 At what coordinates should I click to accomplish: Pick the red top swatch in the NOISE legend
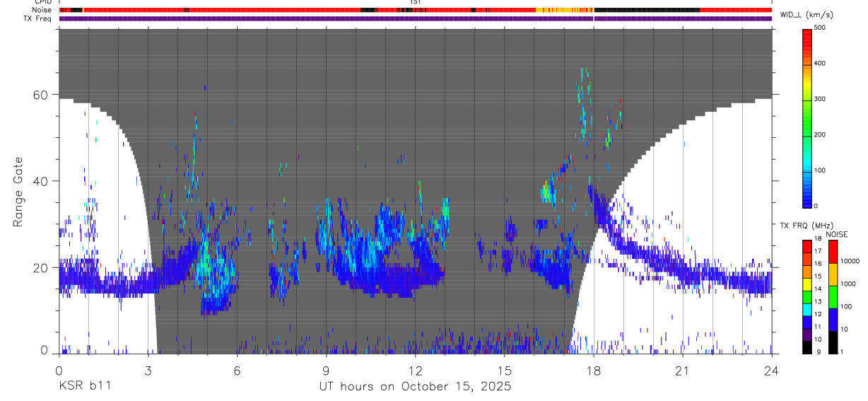832,251
